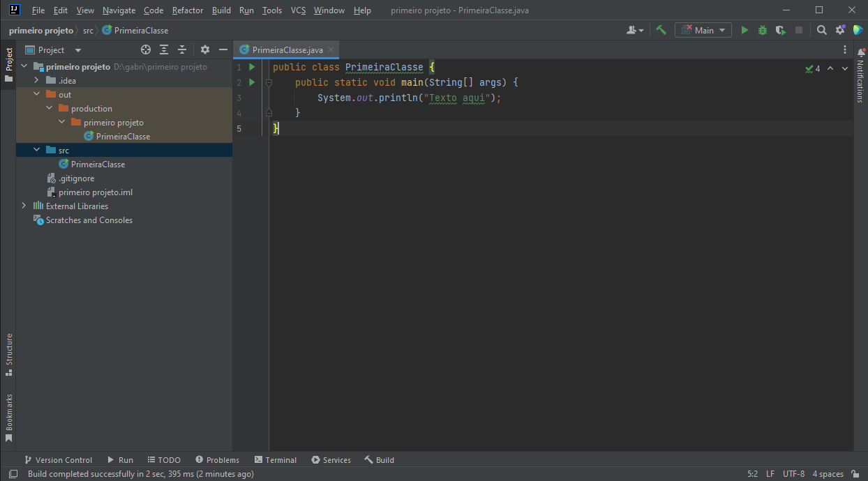Open the Problems tool window
Viewport: 868px width, 481px height.
click(x=217, y=460)
